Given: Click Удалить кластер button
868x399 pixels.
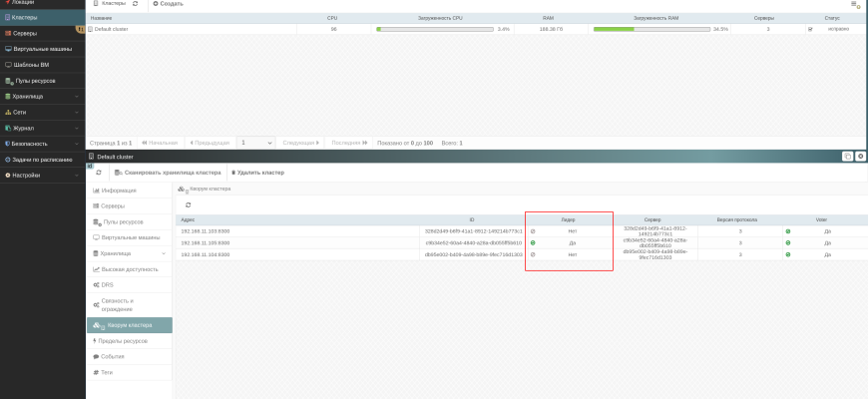Looking at the screenshot, I should click(256, 173).
